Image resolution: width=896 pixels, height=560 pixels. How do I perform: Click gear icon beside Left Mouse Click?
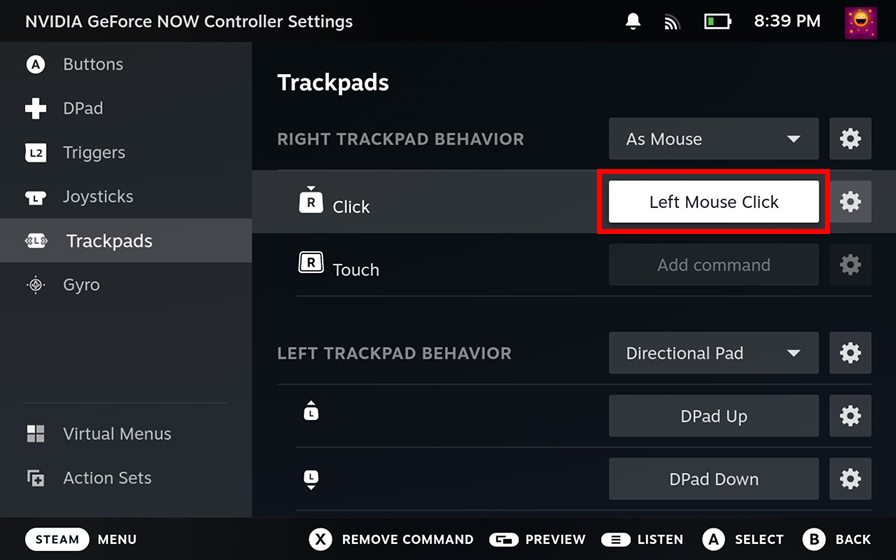coord(850,202)
